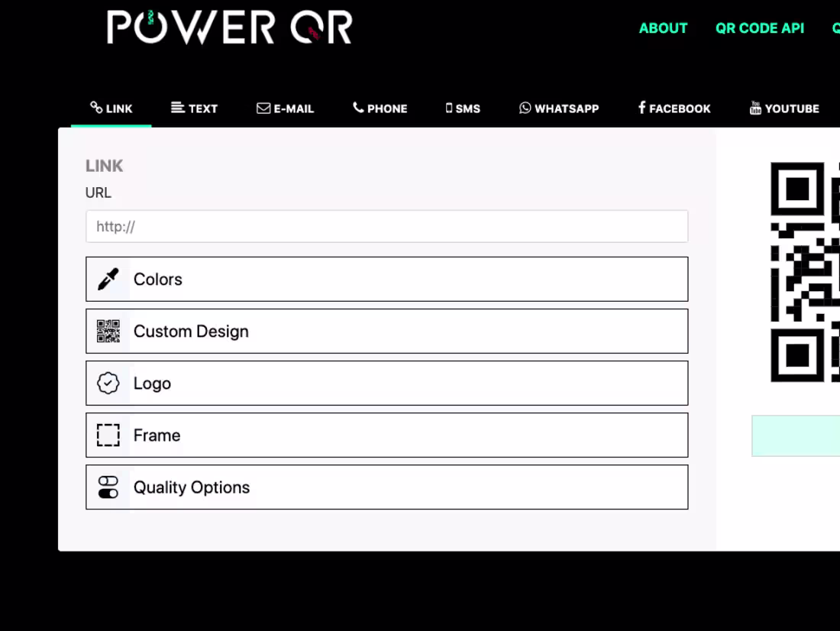Screen dimensions: 840x631
Task: Click inside the URL input field
Action: (x=386, y=226)
